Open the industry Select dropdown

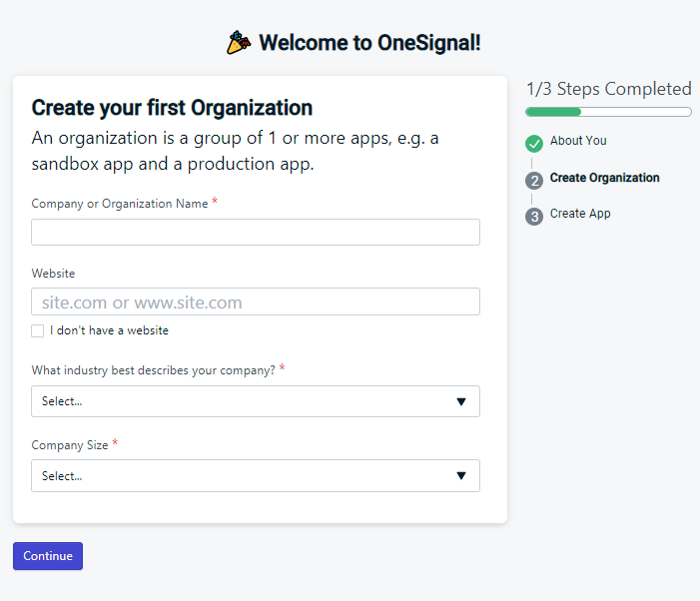pos(256,401)
